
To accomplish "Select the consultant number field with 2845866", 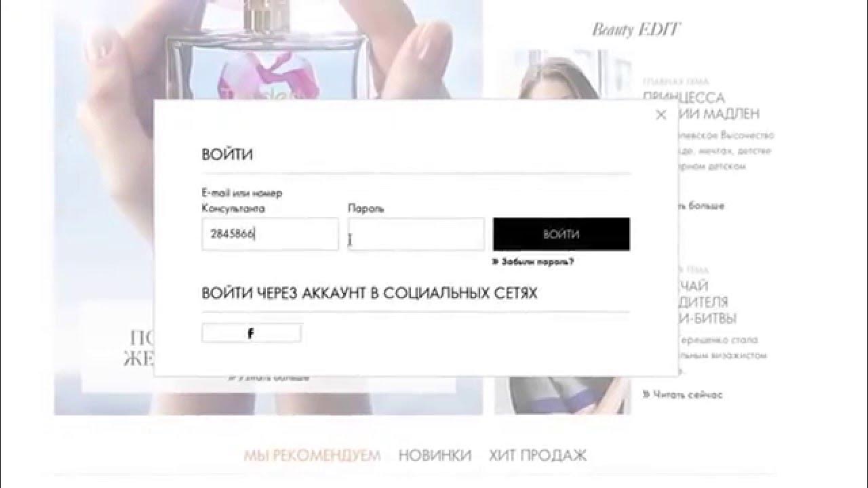I will 270,235.
